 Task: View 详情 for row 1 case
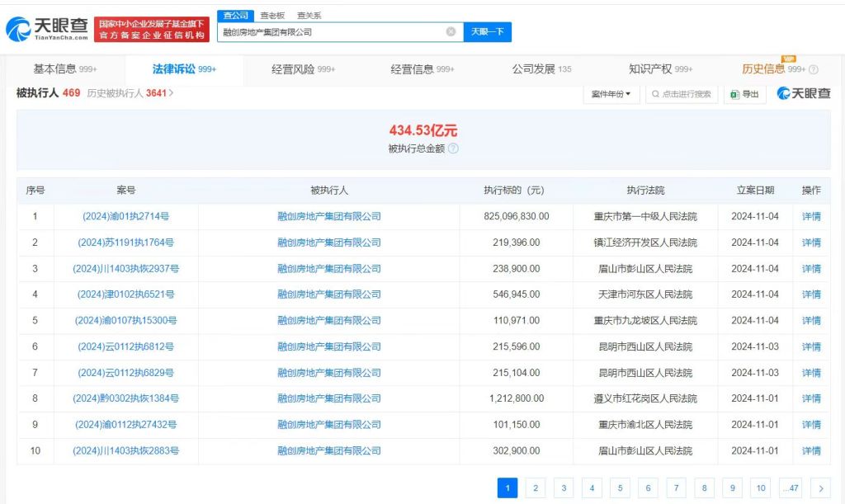pos(811,216)
